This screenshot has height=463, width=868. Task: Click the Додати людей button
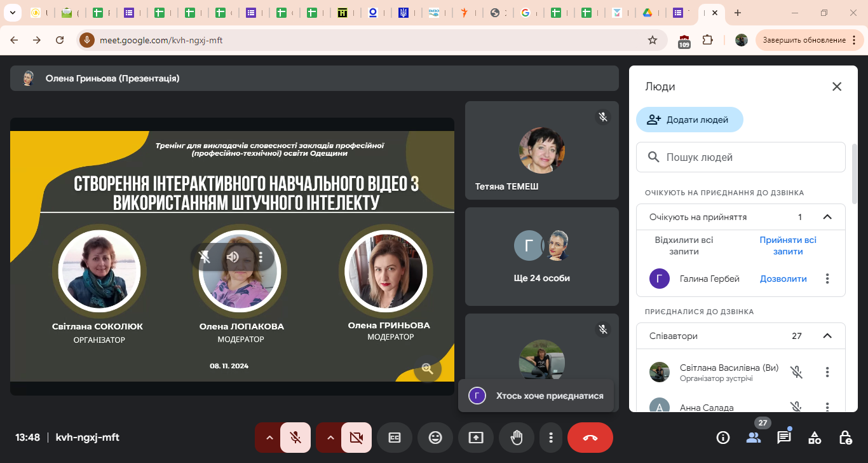tap(689, 120)
